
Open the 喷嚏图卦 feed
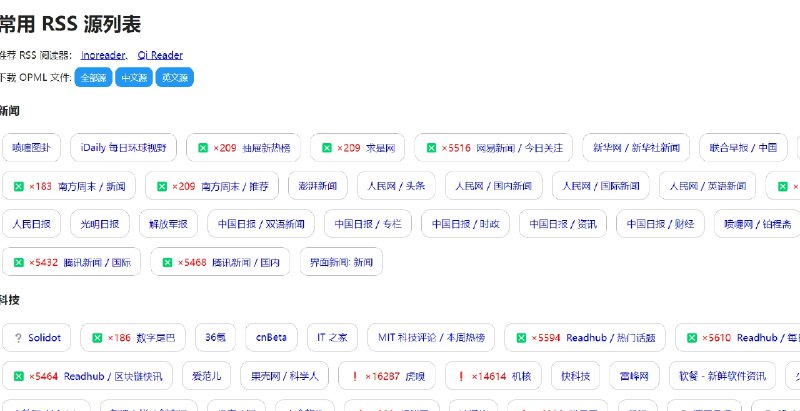click(x=31, y=148)
